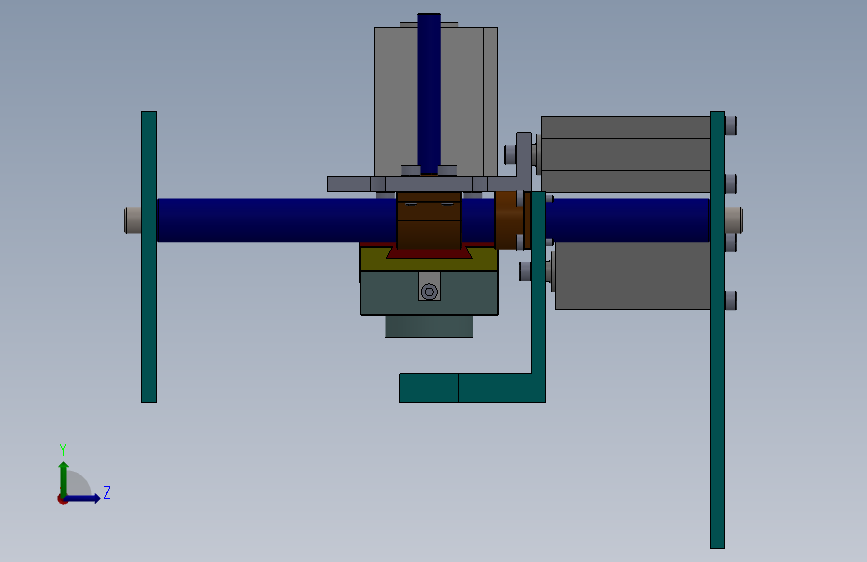
Task: Select the topmost bolt head on the right plate
Action: click(x=730, y=125)
